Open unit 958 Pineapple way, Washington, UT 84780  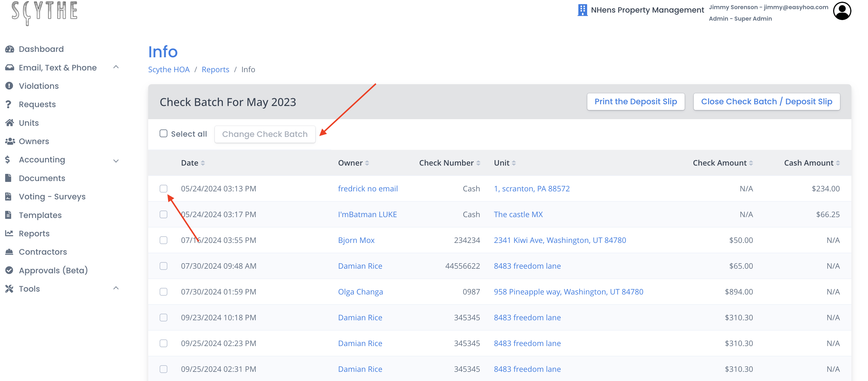point(568,292)
